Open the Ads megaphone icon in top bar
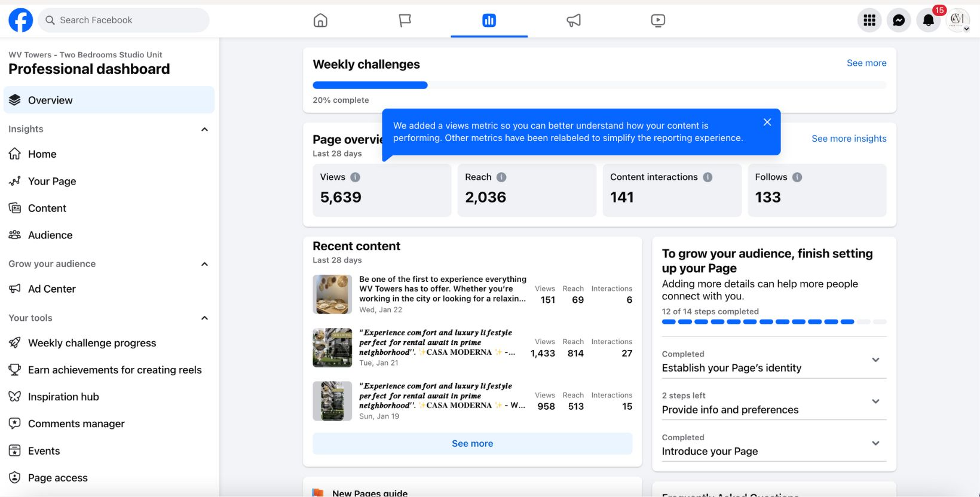Screen dimensions: 980x497 (574, 20)
